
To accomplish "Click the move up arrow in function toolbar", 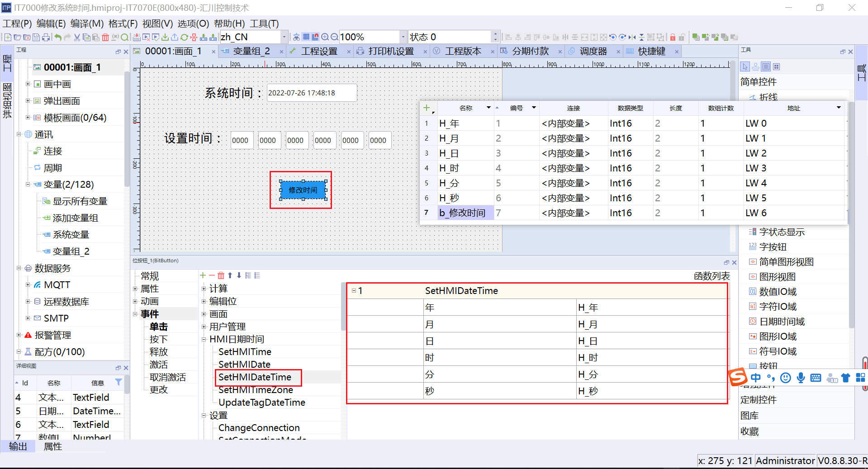I will coord(230,275).
